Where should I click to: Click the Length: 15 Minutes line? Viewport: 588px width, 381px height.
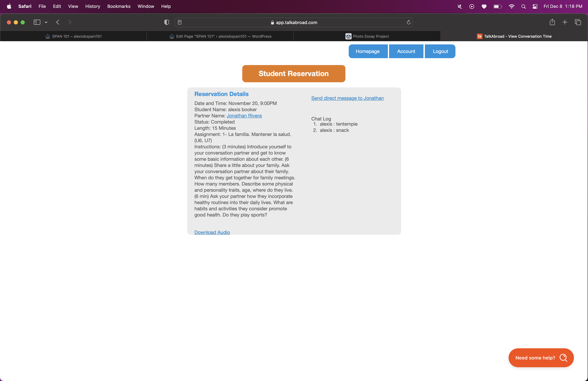[x=215, y=128]
